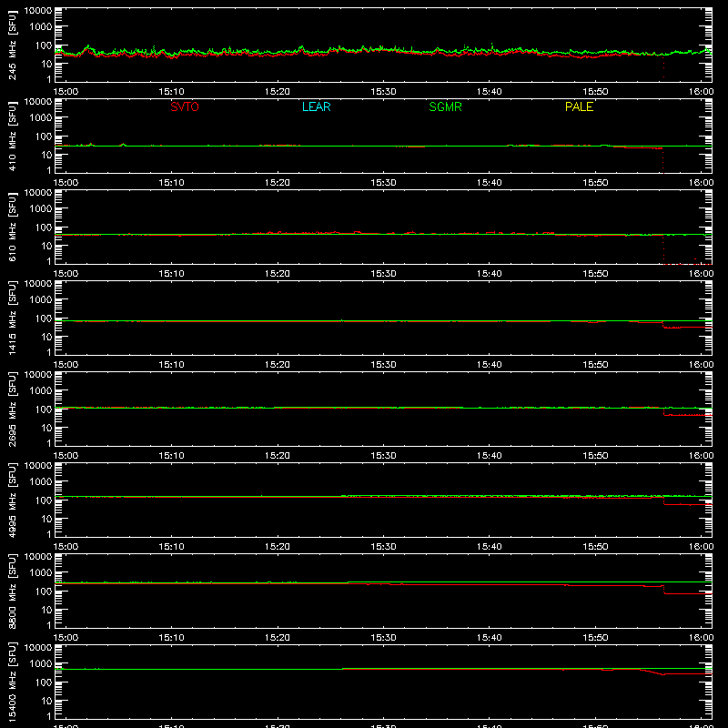Click 16:00 tick label under 2695 MHz panel
Image resolution: width=728 pixels, height=728 pixels.
click(701, 456)
